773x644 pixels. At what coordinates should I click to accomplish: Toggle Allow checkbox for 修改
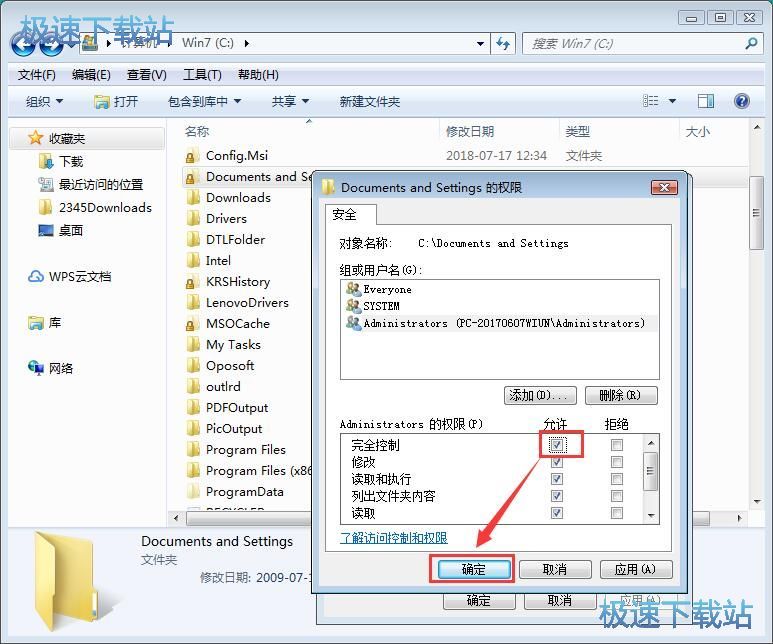[557, 462]
